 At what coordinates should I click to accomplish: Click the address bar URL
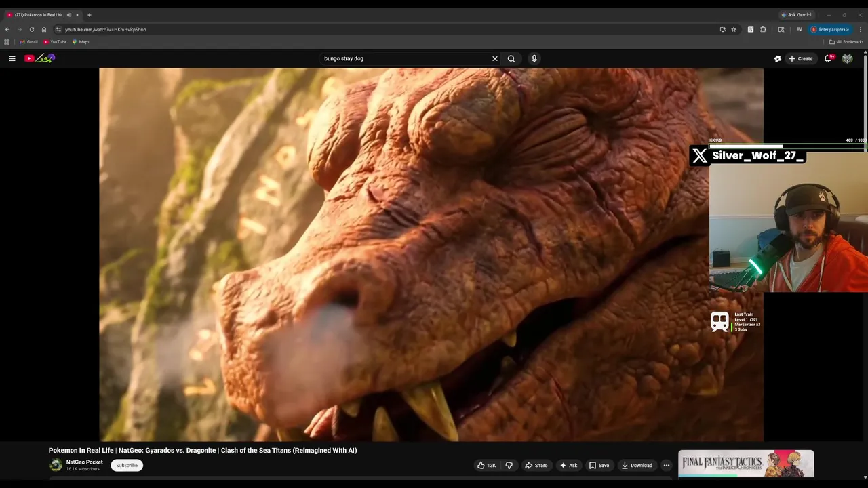pyautogui.click(x=105, y=29)
